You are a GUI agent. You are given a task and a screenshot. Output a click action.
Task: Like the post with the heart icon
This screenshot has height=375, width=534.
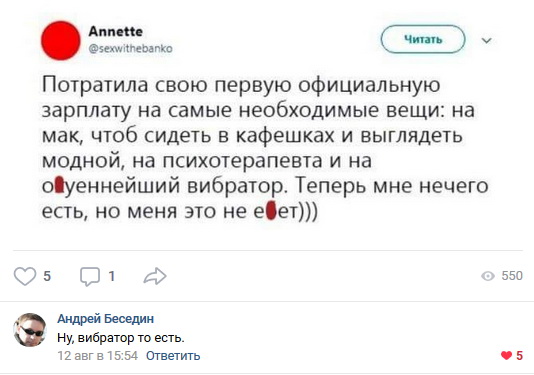coord(25,276)
